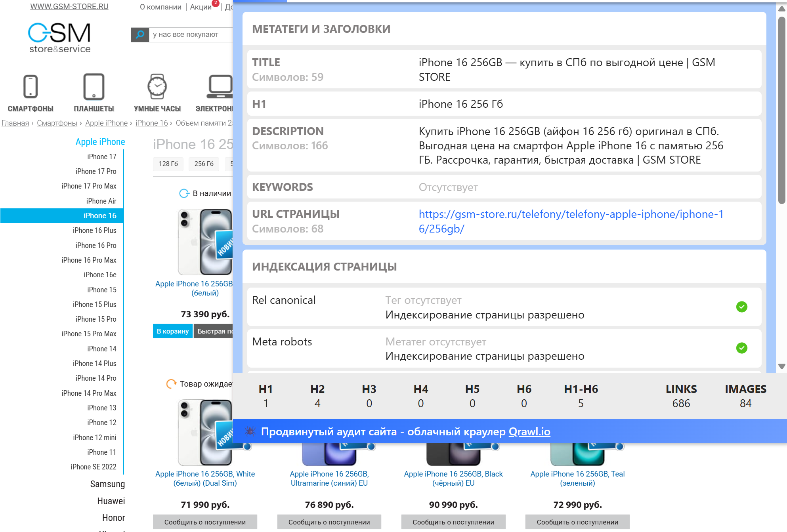This screenshot has width=787, height=532.
Task: Open the Smart watches category icon
Action: click(157, 86)
